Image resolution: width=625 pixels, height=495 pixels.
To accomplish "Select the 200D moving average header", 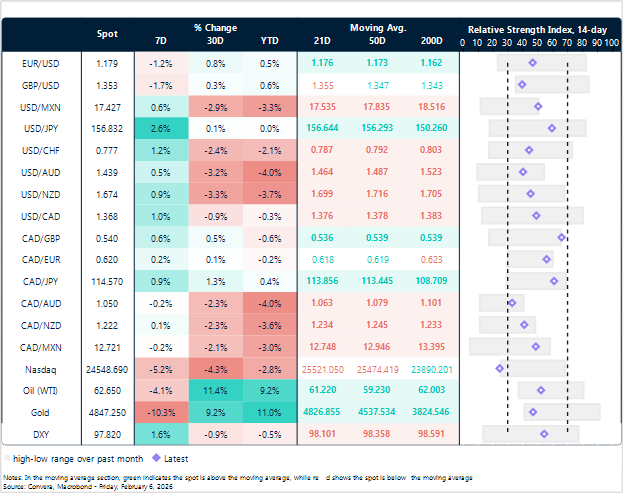I will click(431, 41).
